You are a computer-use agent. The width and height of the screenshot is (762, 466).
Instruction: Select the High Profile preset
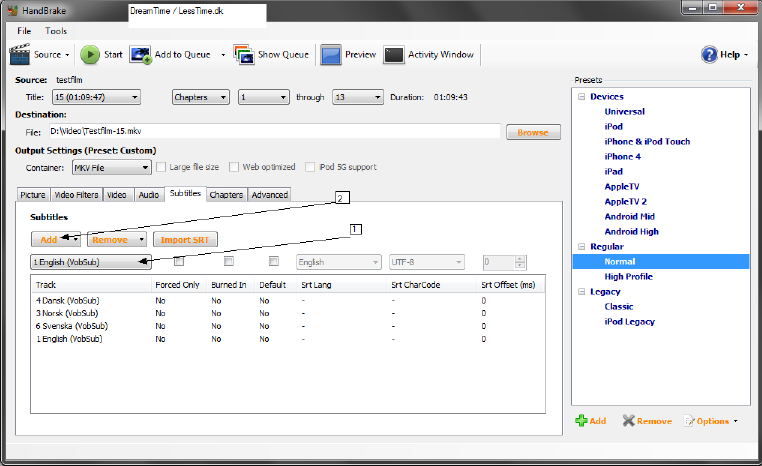[x=628, y=276]
